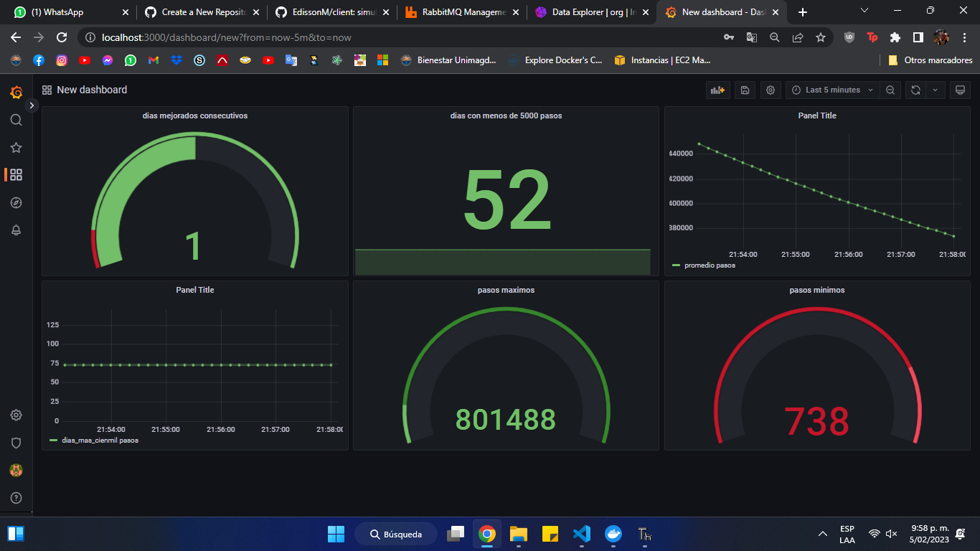
Task: Click the Add panel toolbar icon
Action: click(717, 90)
